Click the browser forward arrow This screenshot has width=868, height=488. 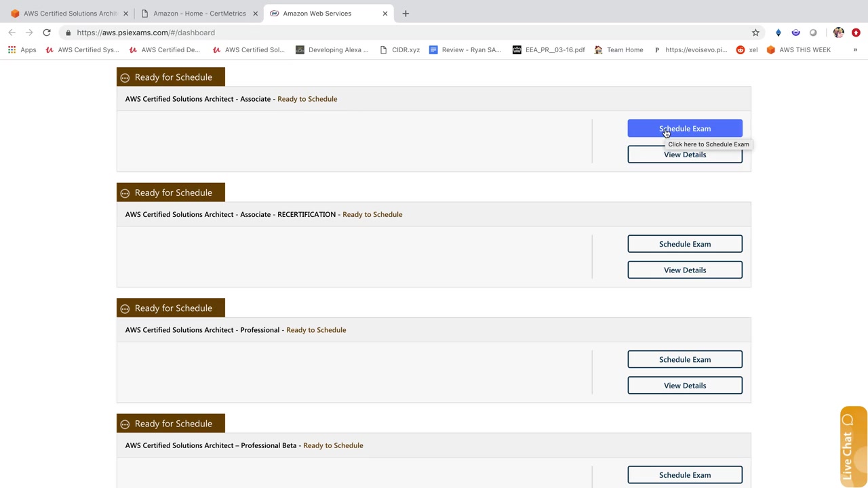[30, 33]
